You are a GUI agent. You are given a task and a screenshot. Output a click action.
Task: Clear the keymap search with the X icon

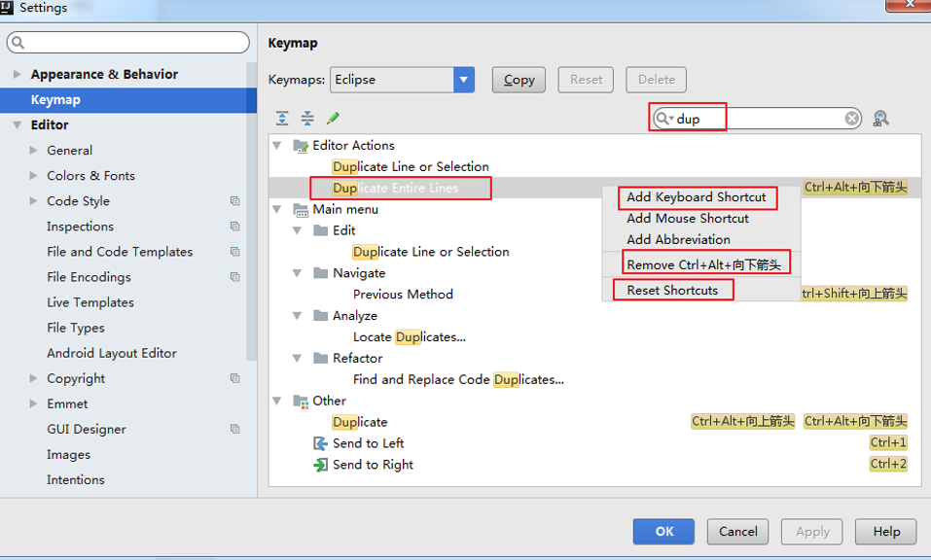[852, 119]
